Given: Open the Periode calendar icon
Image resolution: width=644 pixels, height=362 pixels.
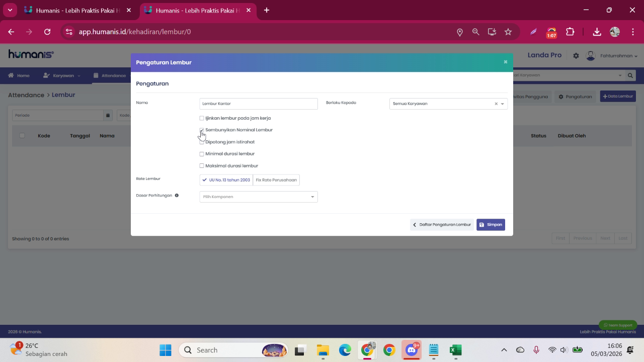Looking at the screenshot, I should coord(108,115).
